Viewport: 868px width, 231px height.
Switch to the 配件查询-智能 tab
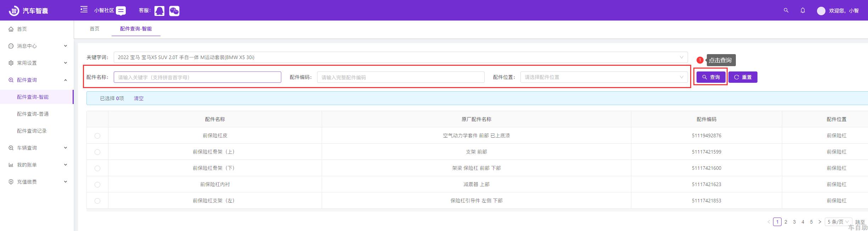136,29
